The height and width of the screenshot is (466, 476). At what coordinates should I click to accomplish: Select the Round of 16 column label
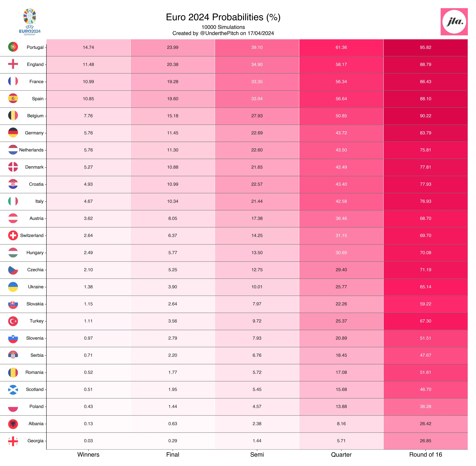pos(426,455)
